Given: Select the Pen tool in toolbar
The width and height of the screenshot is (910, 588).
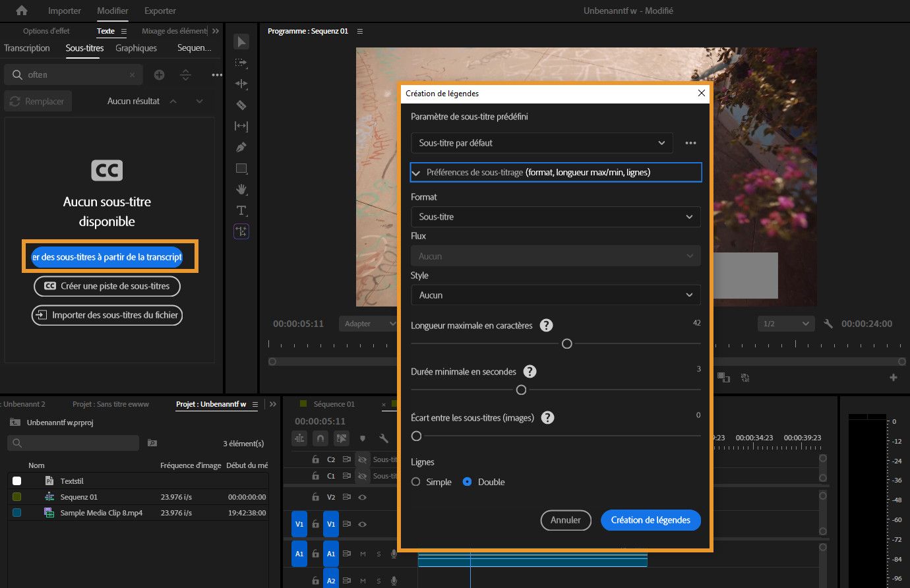Looking at the screenshot, I should [x=241, y=147].
